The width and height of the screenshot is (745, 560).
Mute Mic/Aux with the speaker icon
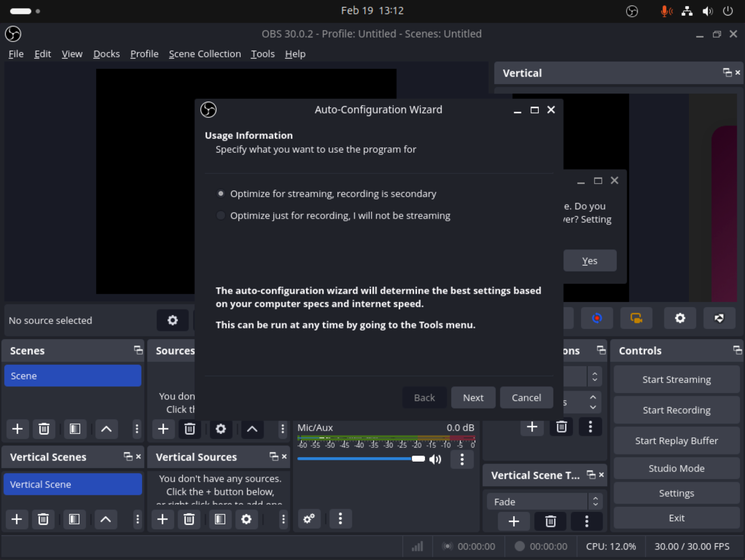(435, 459)
